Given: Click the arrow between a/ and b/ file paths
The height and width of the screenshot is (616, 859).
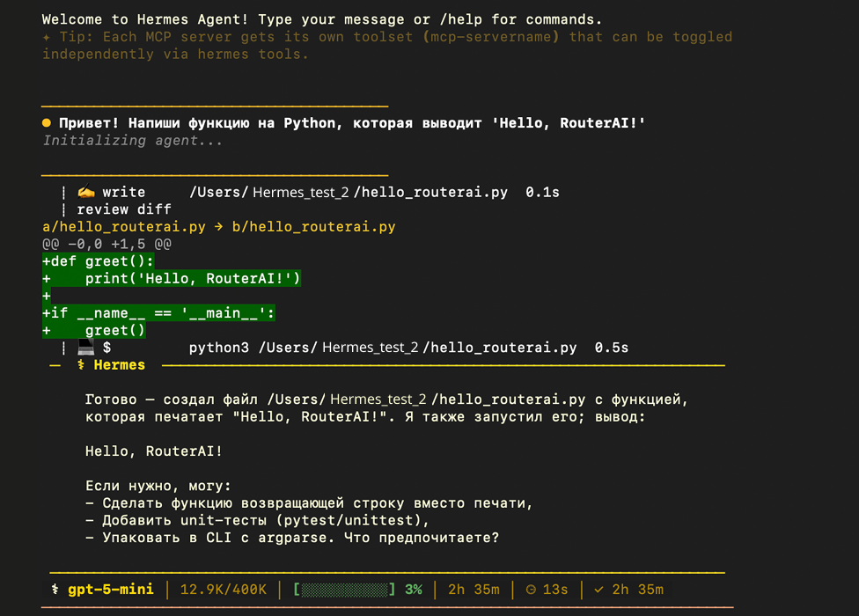Looking at the screenshot, I should point(218,227).
